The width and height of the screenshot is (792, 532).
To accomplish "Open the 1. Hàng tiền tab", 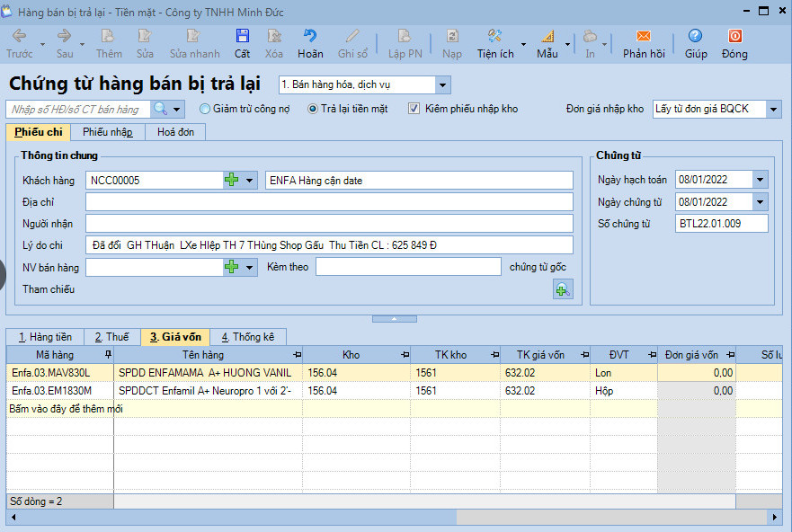I will click(x=45, y=337).
